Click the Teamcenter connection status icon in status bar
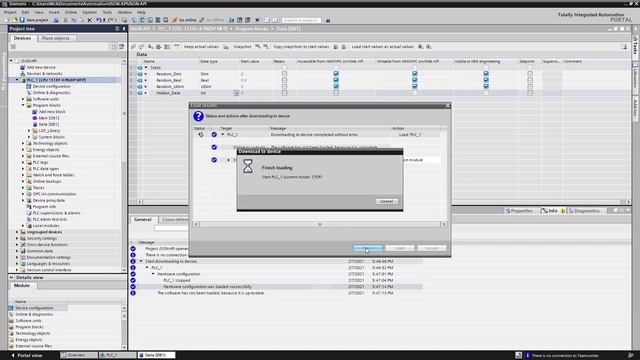The width and height of the screenshot is (640, 360). pyautogui.click(x=528, y=355)
